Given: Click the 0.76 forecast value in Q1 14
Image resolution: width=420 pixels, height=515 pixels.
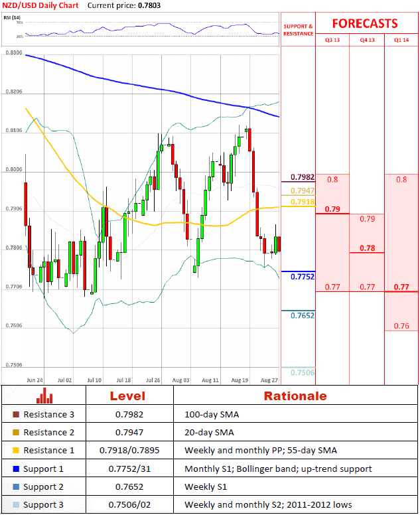Looking at the screenshot, I should click(x=401, y=326).
